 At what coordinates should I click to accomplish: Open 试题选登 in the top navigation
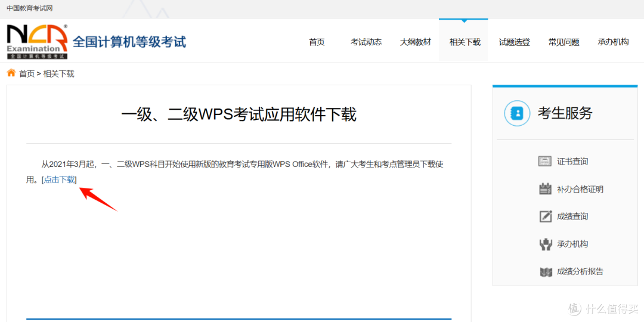(x=514, y=42)
